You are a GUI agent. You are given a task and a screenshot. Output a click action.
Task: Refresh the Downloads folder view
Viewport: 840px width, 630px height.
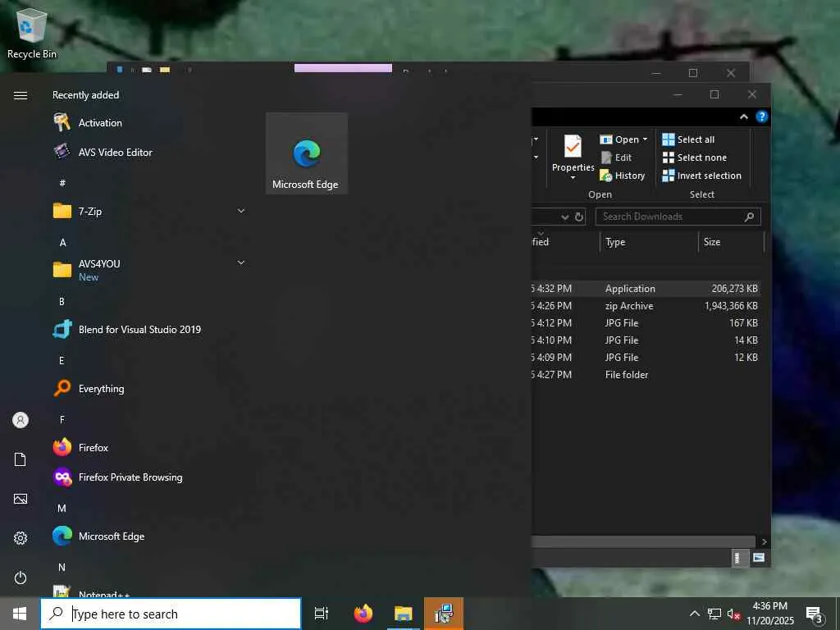coord(579,217)
